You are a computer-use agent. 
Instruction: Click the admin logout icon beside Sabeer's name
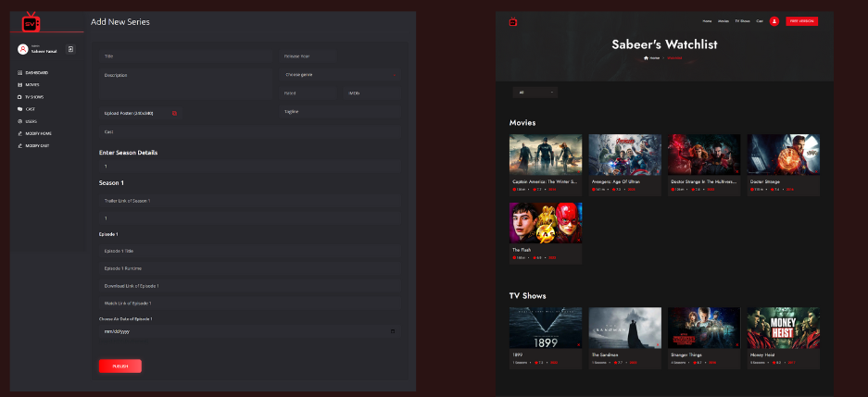pyautogui.click(x=70, y=49)
